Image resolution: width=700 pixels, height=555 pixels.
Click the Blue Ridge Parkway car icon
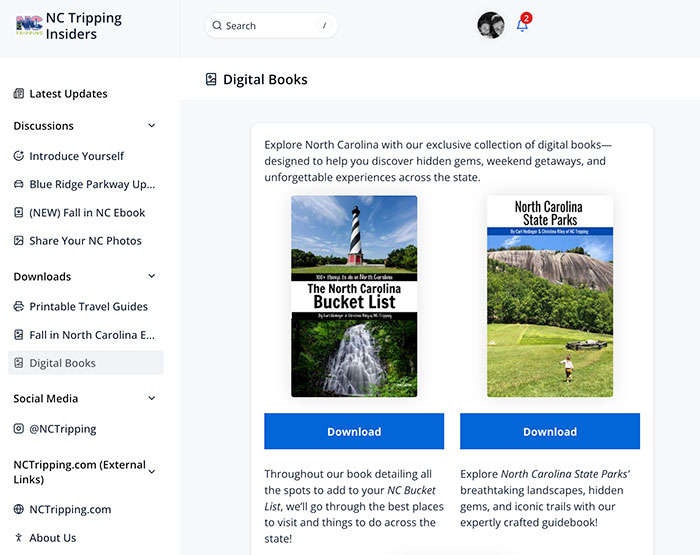pos(19,184)
